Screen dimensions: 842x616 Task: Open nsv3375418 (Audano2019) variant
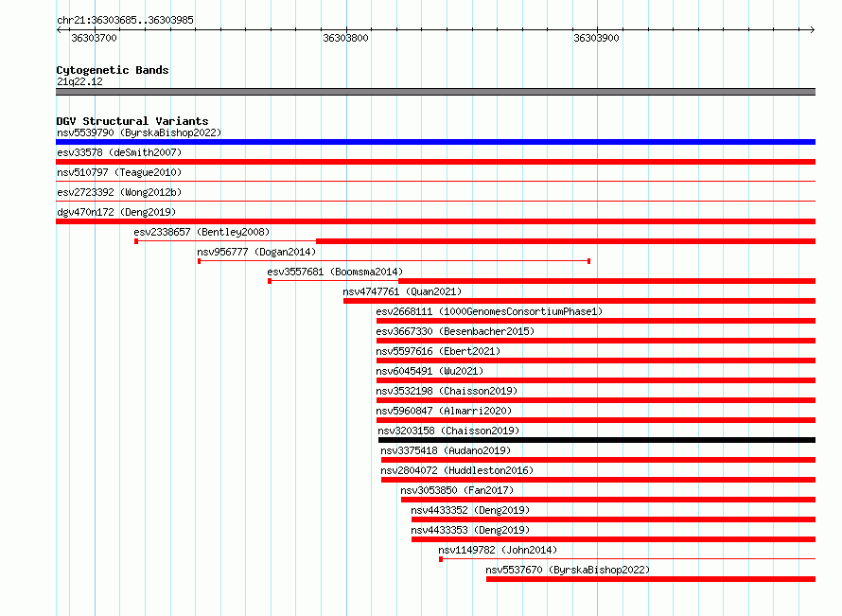tap(446, 450)
